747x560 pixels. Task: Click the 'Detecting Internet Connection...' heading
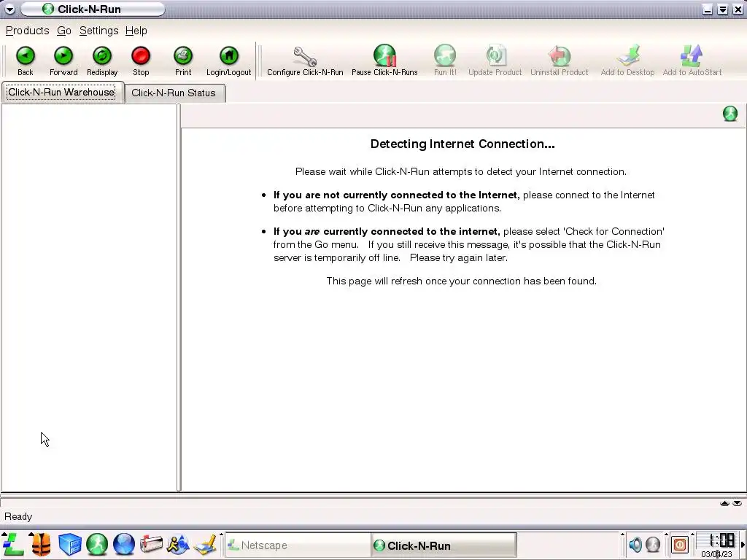(x=462, y=144)
